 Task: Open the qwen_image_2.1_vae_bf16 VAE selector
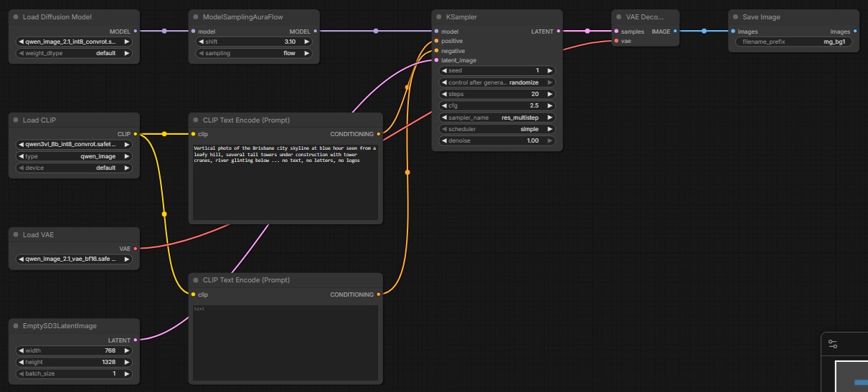[x=75, y=259]
